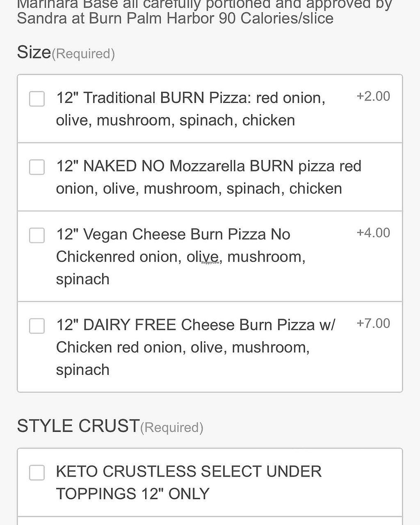Screen dimensions: 420x525
Task: Click the Size section heading
Action: point(34,52)
